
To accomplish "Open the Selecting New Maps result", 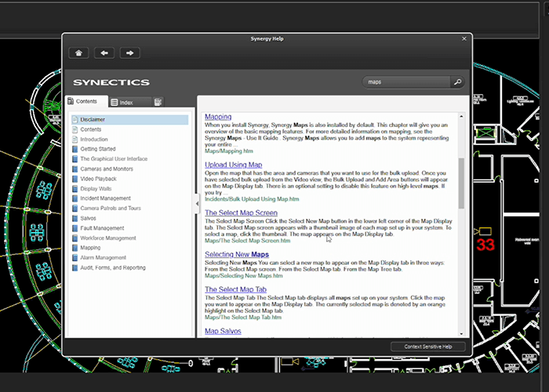I will 237,255.
